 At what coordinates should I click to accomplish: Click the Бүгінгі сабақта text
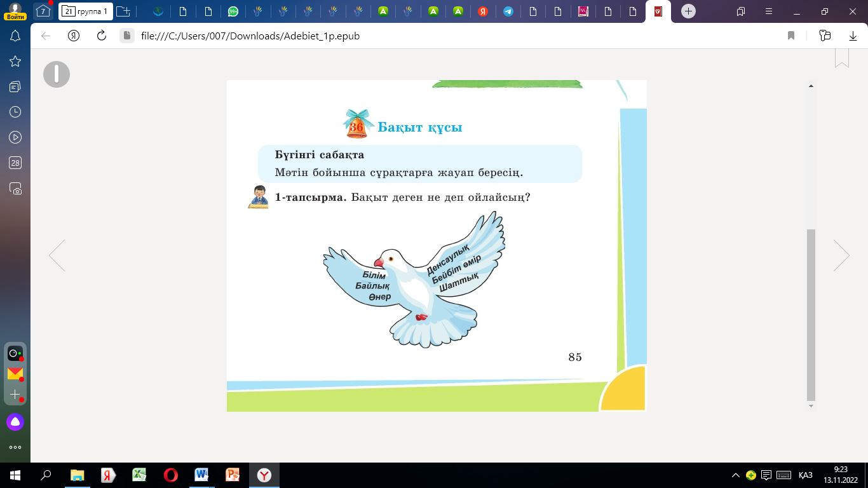pyautogui.click(x=319, y=154)
